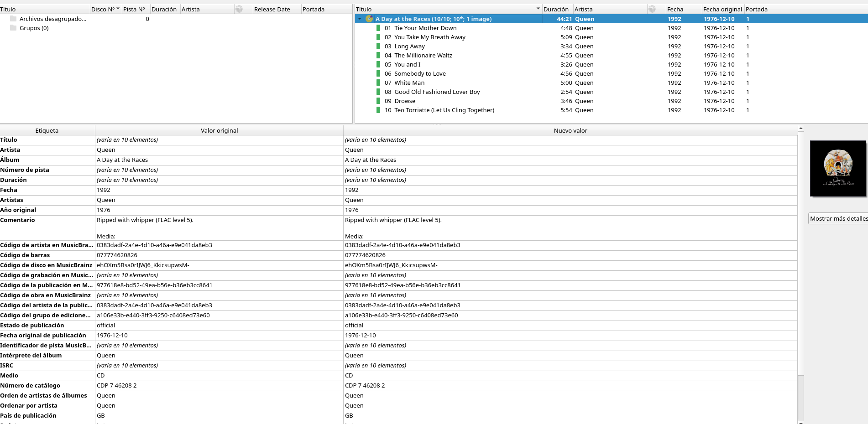
Task: Click new value of Medio CD
Action: 570,375
